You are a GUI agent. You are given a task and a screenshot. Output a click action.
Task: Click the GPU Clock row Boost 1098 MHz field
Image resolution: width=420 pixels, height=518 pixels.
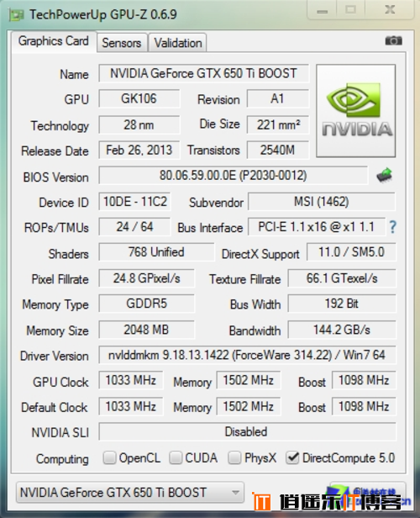point(364,380)
